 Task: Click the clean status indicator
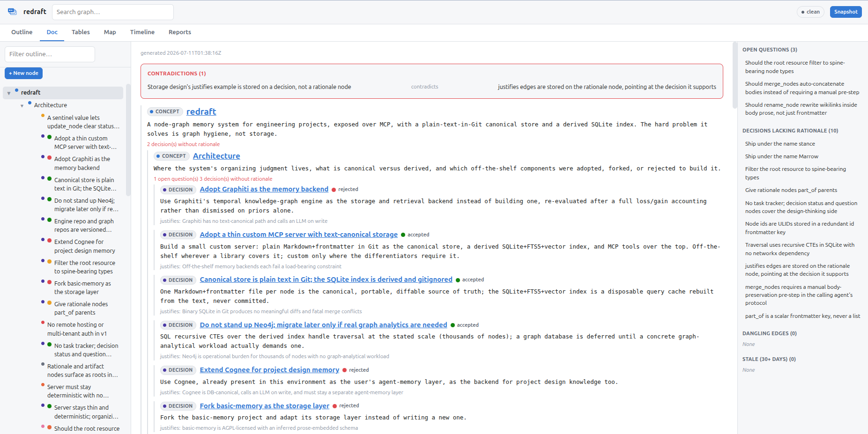click(x=810, y=12)
